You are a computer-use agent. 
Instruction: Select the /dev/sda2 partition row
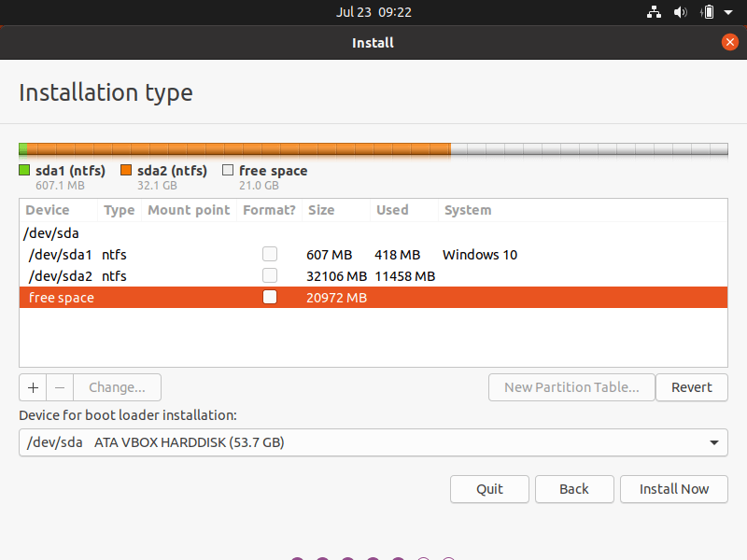click(373, 276)
